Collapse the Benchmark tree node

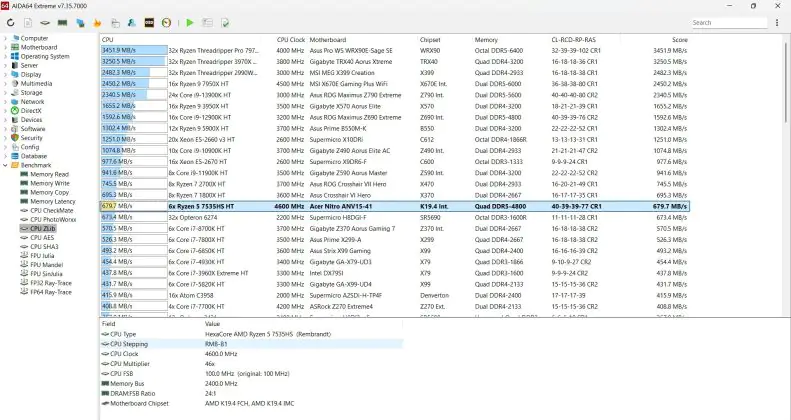pos(6,165)
